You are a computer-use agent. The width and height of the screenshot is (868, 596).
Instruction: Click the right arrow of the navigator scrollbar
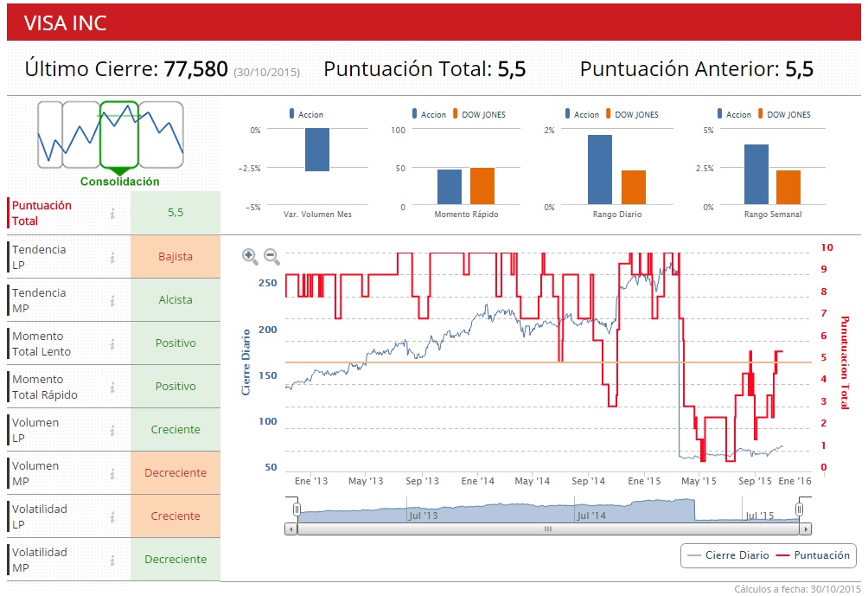(806, 529)
